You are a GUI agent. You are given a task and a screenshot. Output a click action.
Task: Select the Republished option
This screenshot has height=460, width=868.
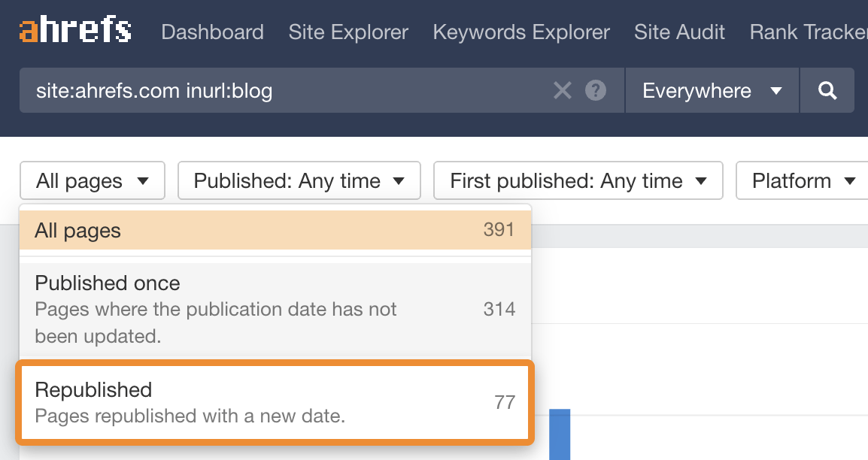point(275,402)
